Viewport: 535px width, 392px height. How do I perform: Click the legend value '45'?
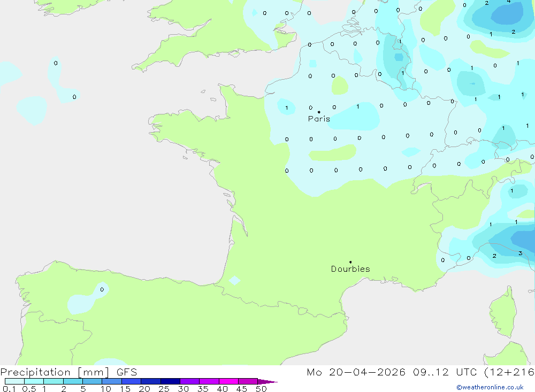point(242,389)
